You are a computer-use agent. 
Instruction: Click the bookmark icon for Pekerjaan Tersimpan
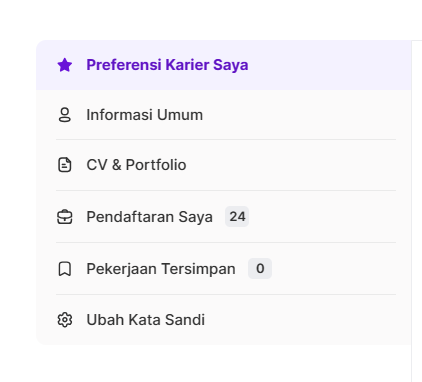pos(65,269)
